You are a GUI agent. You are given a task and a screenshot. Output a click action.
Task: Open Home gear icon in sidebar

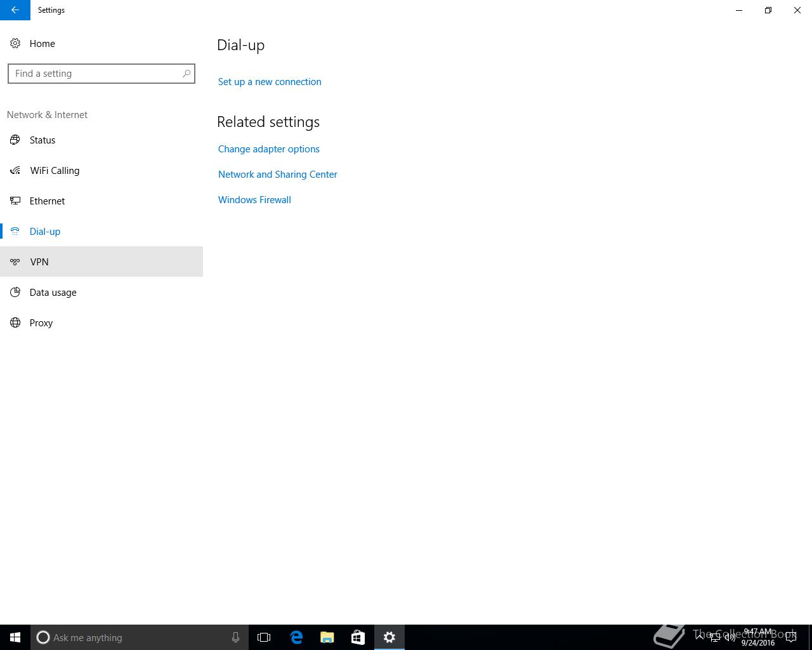point(15,43)
